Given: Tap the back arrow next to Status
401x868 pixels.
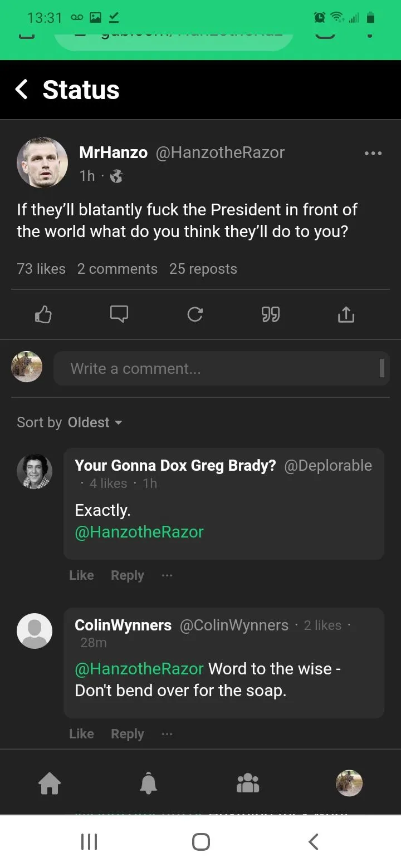Looking at the screenshot, I should [x=22, y=90].
